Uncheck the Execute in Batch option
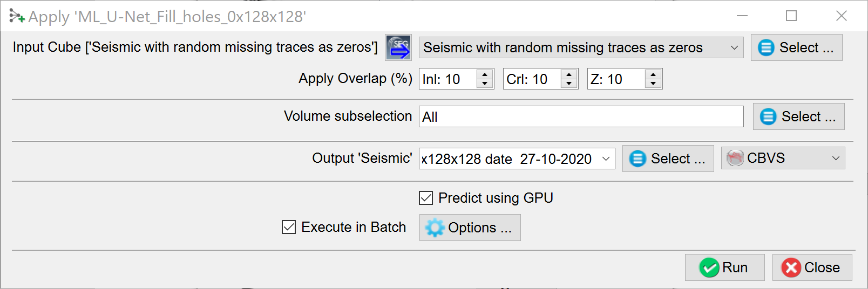The width and height of the screenshot is (868, 289). (x=289, y=227)
